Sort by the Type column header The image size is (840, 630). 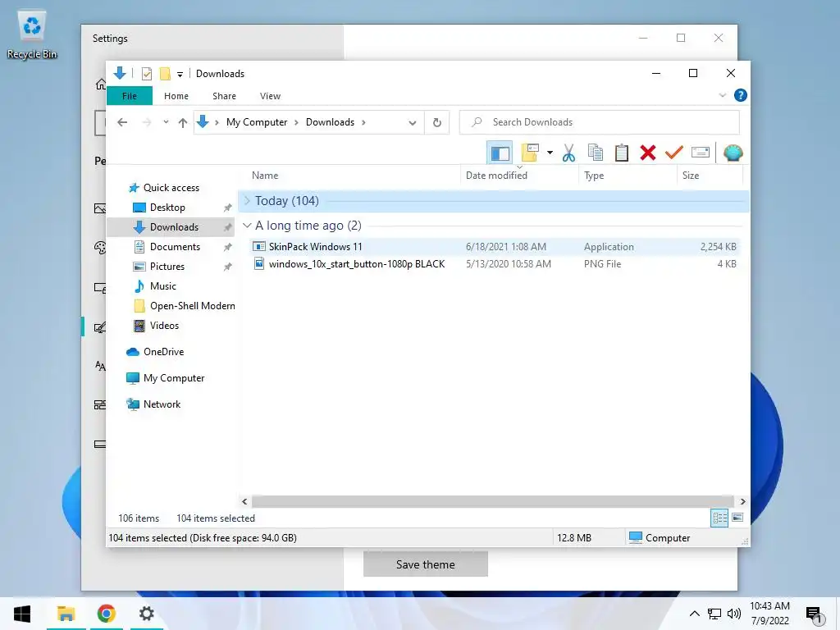pyautogui.click(x=594, y=176)
